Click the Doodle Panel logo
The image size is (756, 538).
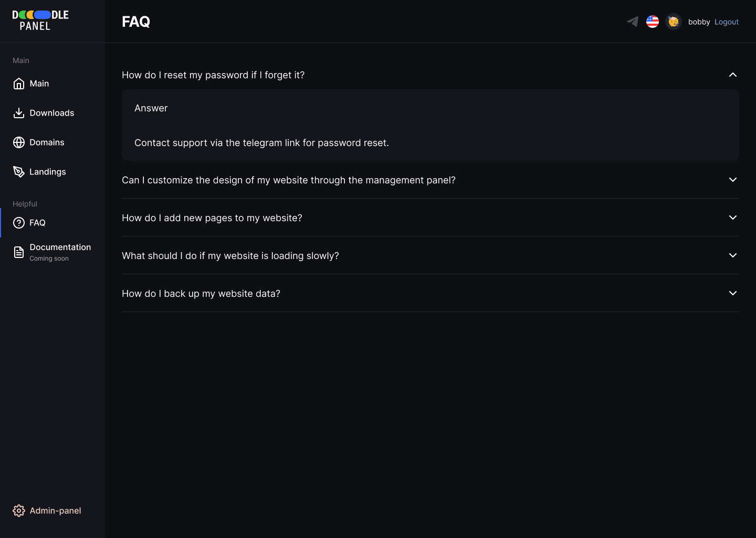tap(40, 20)
